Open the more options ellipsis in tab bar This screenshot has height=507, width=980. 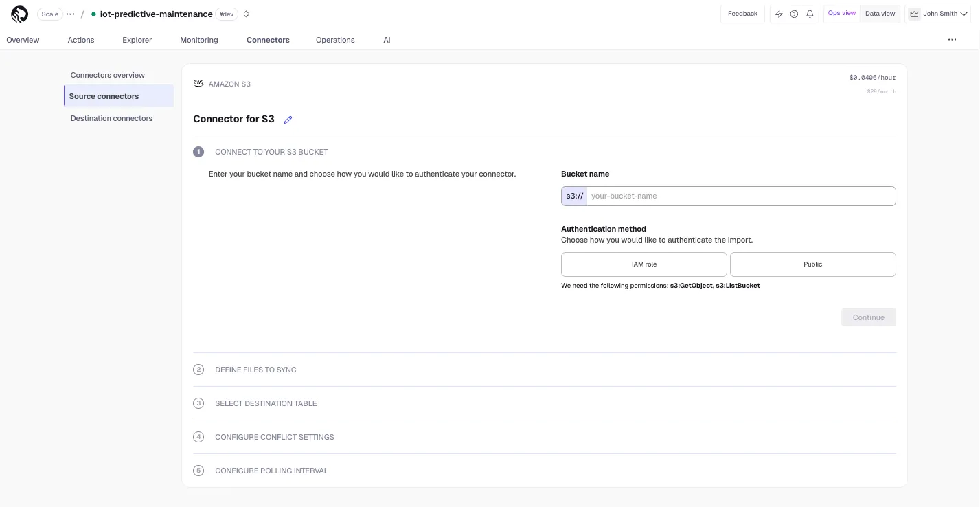[952, 40]
